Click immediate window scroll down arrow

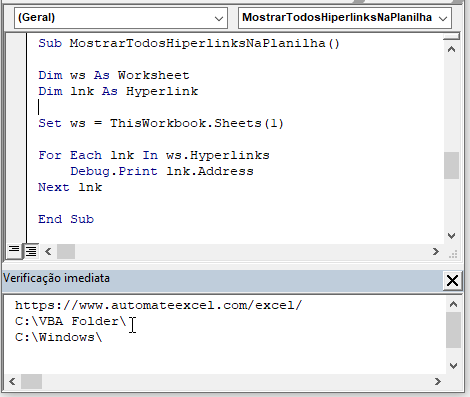click(x=453, y=366)
